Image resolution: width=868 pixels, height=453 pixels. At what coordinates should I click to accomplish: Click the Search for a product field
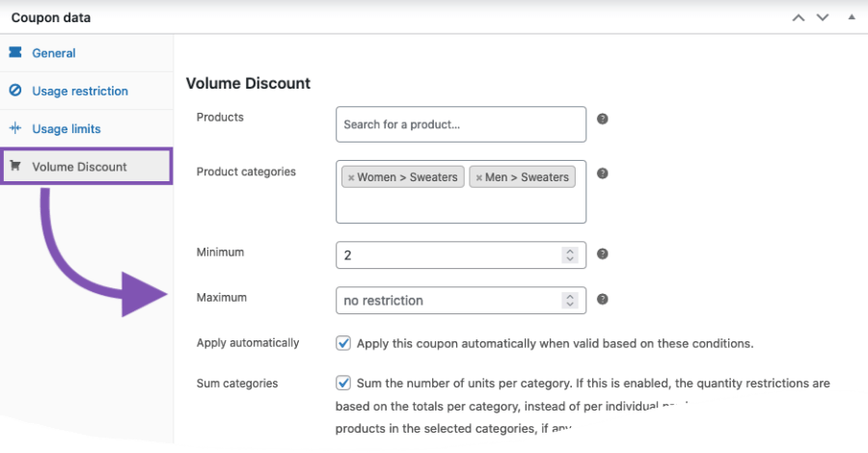point(461,124)
